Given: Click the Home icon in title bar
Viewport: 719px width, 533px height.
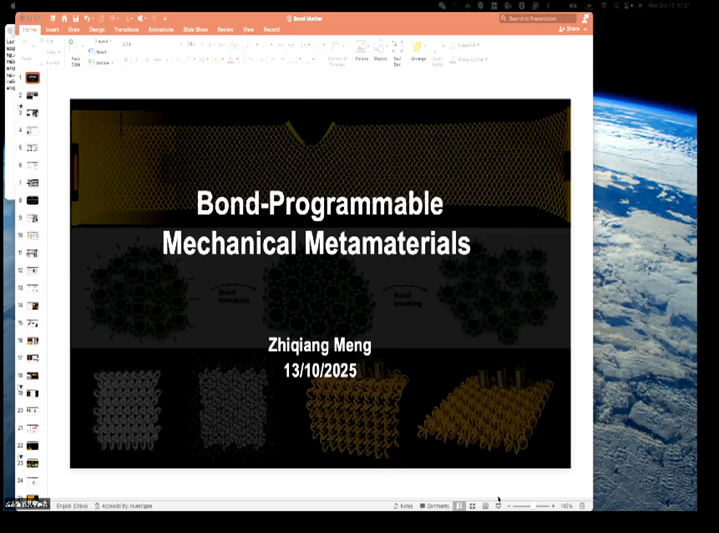Looking at the screenshot, I should pos(64,18).
